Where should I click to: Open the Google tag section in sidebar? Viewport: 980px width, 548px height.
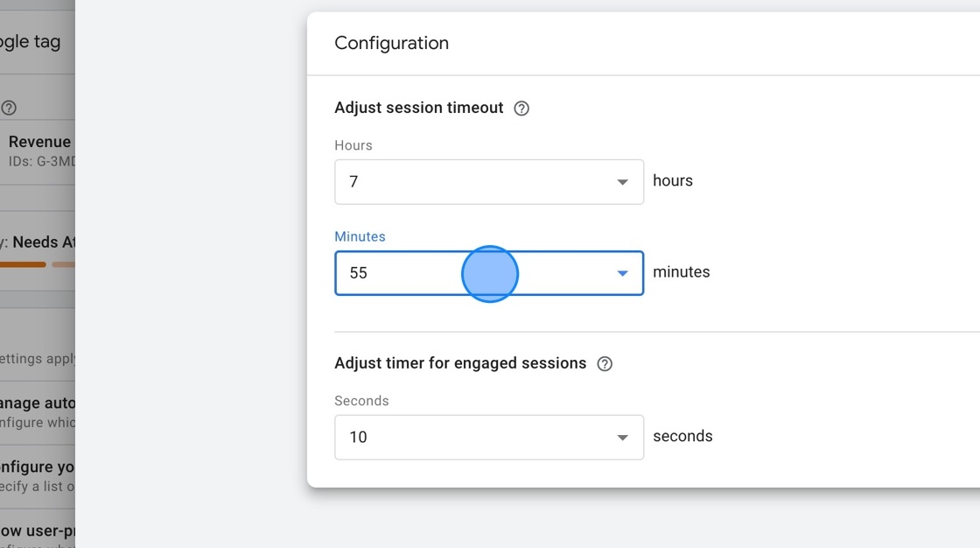pos(29,41)
